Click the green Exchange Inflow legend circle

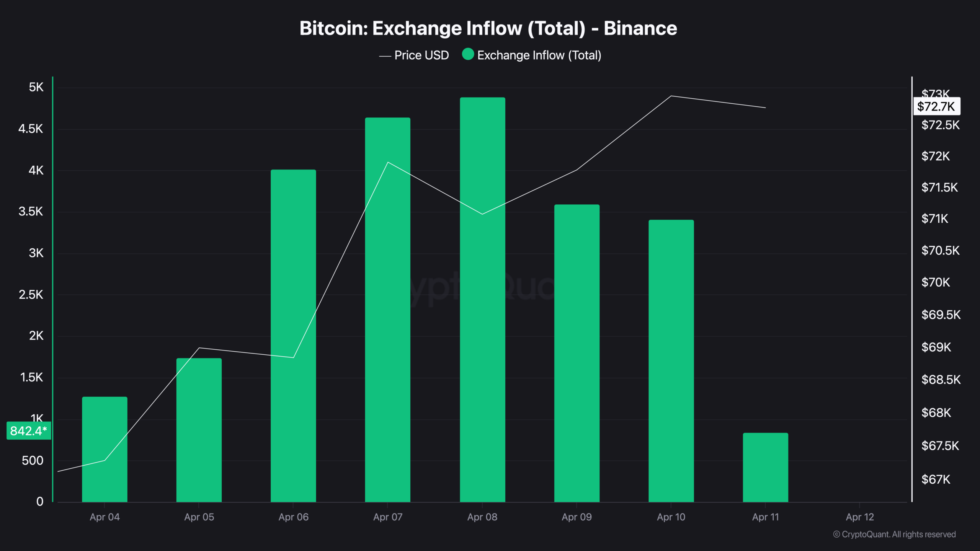click(468, 54)
